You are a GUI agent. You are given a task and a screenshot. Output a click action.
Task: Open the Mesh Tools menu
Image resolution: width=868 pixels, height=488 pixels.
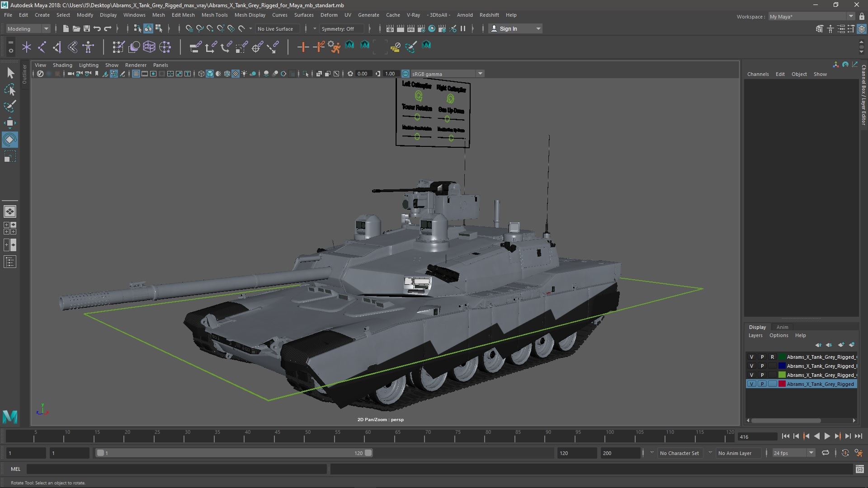pos(214,15)
